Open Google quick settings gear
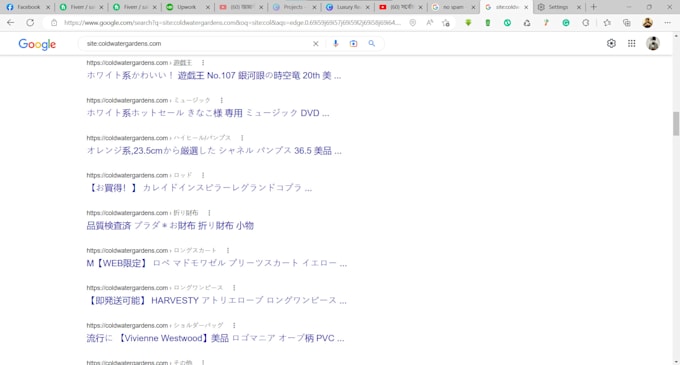Screen dimensions: 680x365 (611, 43)
